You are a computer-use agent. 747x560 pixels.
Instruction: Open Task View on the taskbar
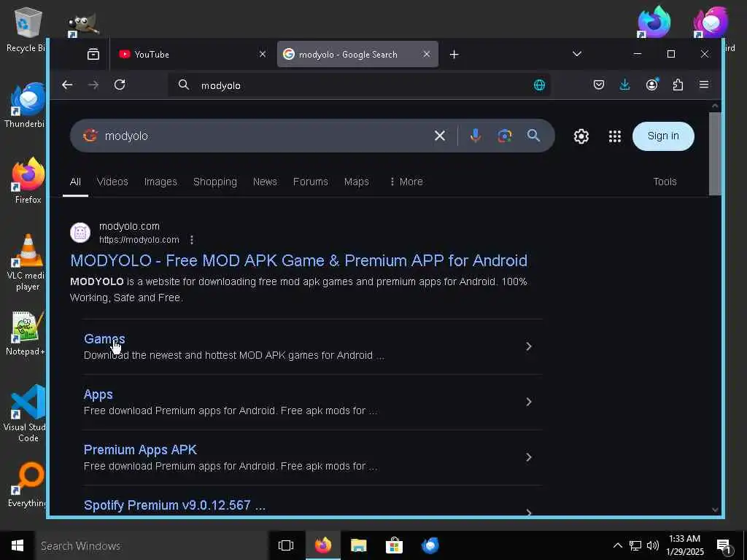[286, 545]
